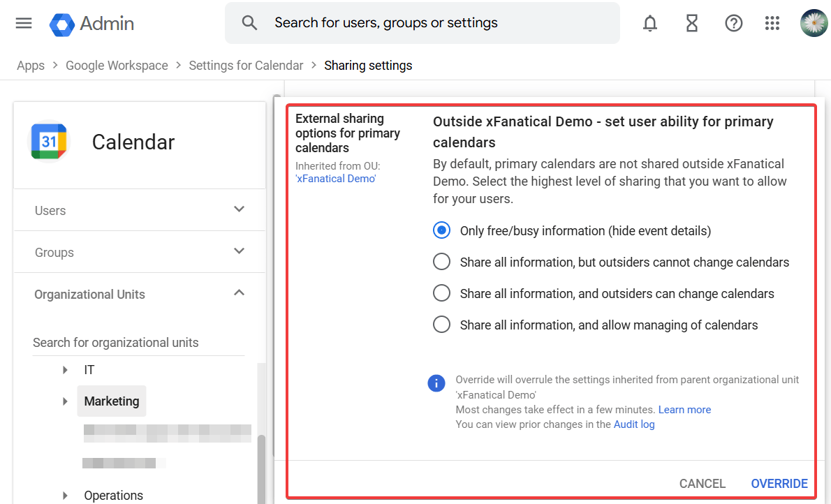Select share all and allow managing calendars

[441, 325]
